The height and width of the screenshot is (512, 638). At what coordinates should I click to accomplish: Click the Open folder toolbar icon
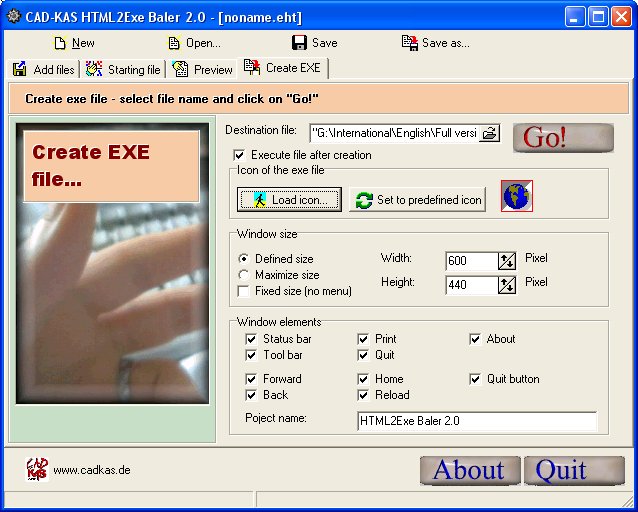point(174,43)
